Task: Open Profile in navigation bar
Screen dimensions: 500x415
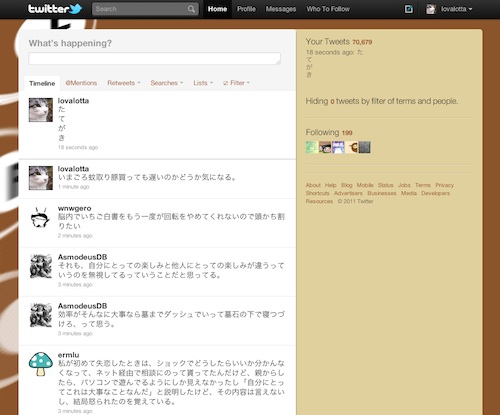Action: 246,9
